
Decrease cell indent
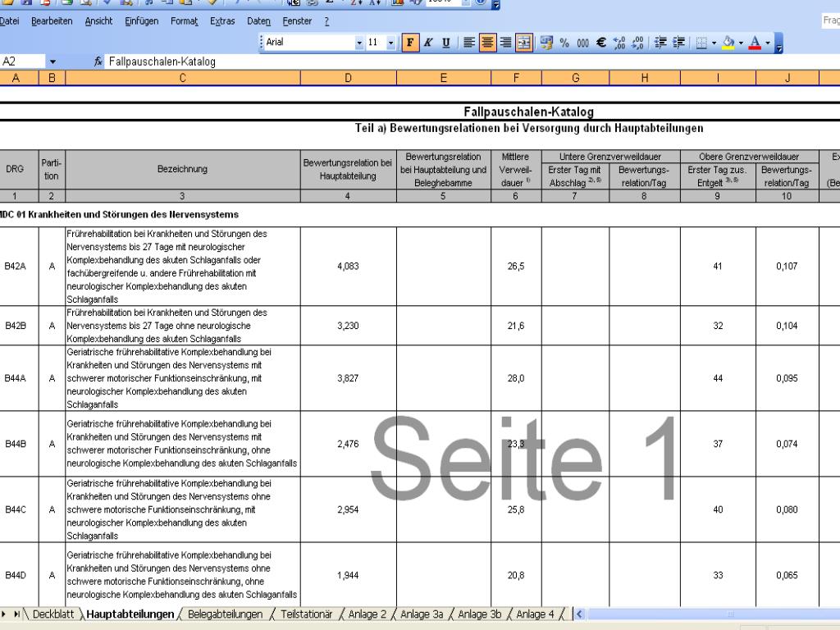[660, 43]
